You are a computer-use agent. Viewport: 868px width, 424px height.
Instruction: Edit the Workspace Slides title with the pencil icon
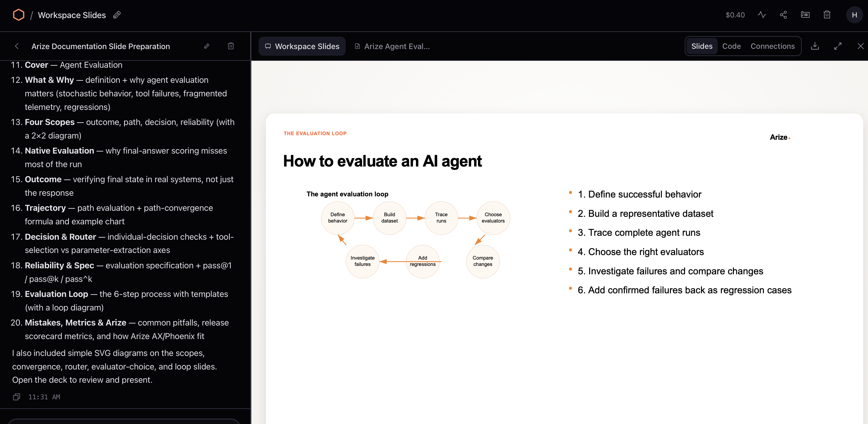[x=117, y=15]
